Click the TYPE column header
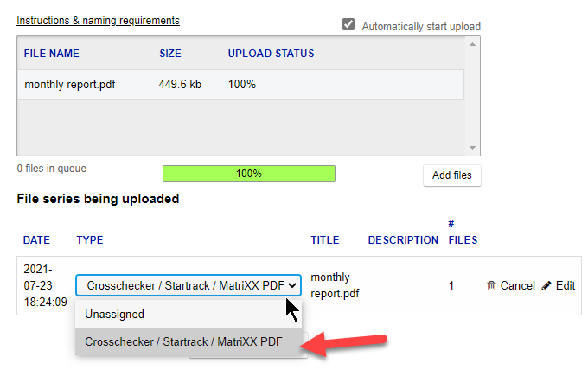The width and height of the screenshot is (588, 376). [x=90, y=239]
